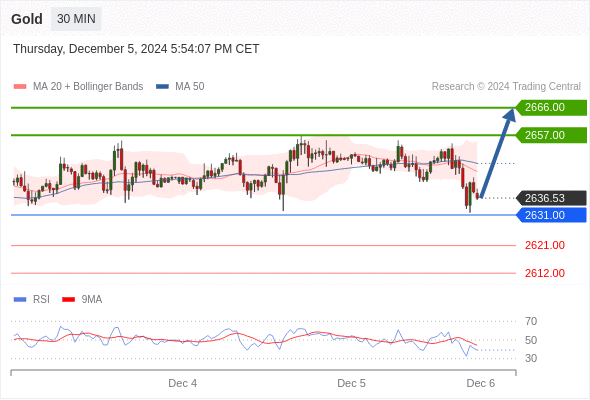Click the black 2636.53 current price tag
Image resolution: width=590 pixels, height=400 pixels.
pyautogui.click(x=551, y=198)
